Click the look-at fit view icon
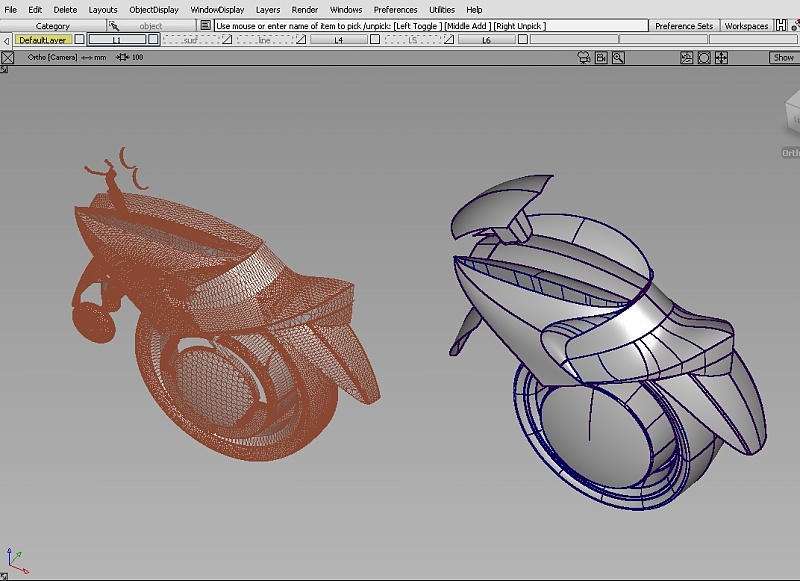The image size is (800, 581). pyautogui.click(x=704, y=58)
